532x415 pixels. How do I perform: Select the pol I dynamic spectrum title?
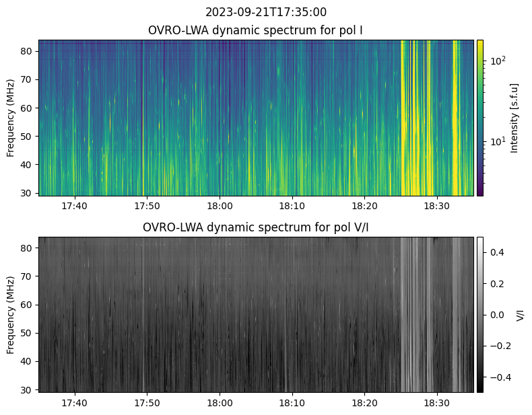point(256,30)
